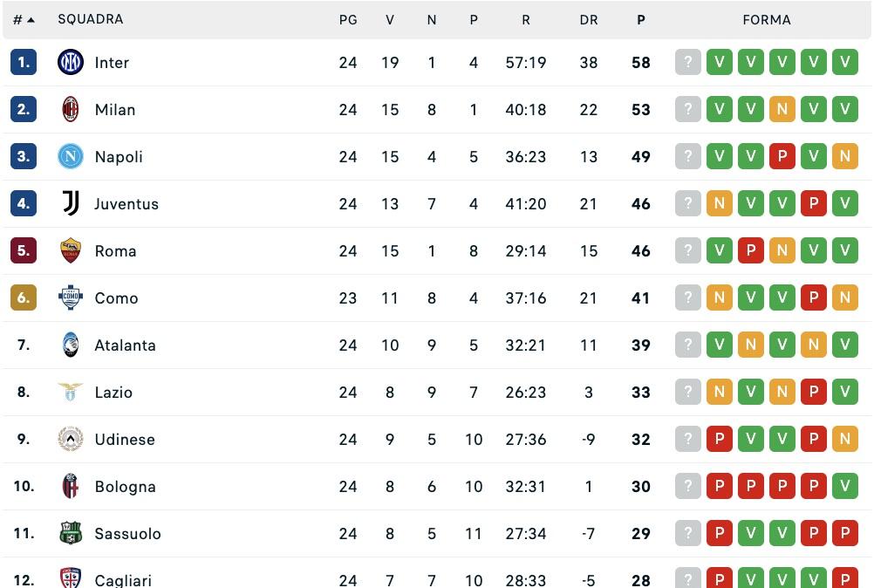
Task: Click the Juventus logo
Action: (x=71, y=203)
